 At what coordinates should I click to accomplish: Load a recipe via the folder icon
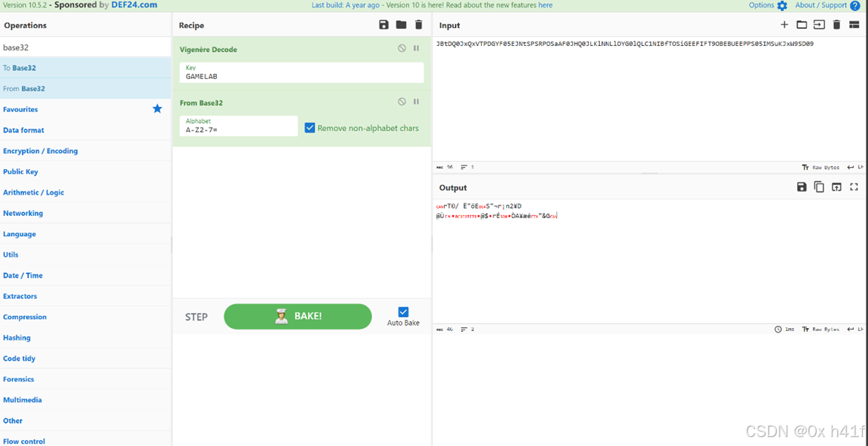[x=401, y=24]
